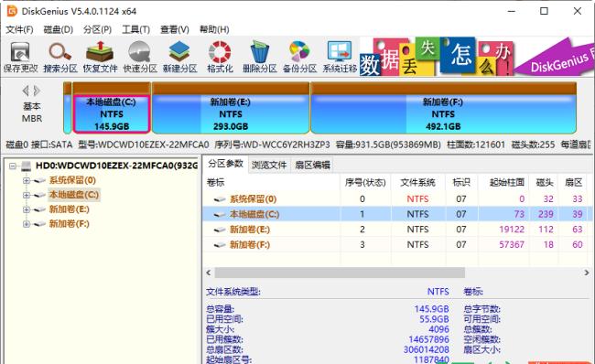The height and width of the screenshot is (364, 595).
Task: Collapse the HD0 disk tree node
Action: coord(13,166)
